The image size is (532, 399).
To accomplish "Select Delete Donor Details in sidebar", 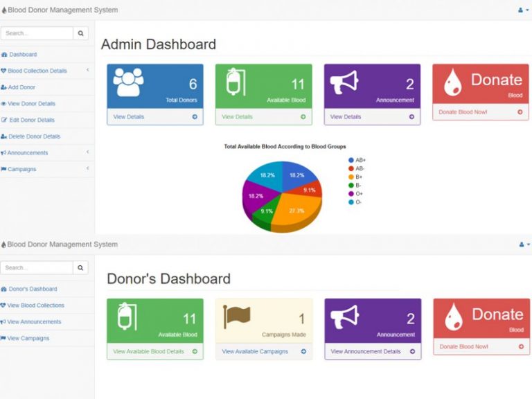I will [x=34, y=136].
